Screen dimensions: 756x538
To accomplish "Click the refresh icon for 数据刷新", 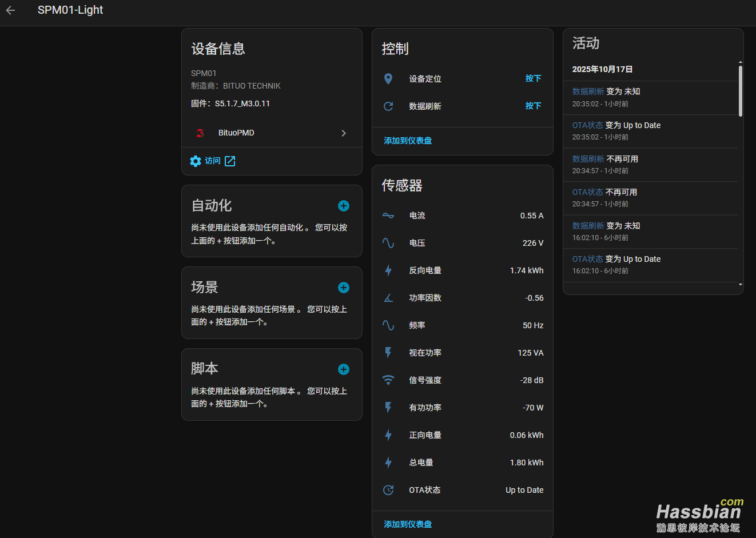I will pyautogui.click(x=388, y=106).
